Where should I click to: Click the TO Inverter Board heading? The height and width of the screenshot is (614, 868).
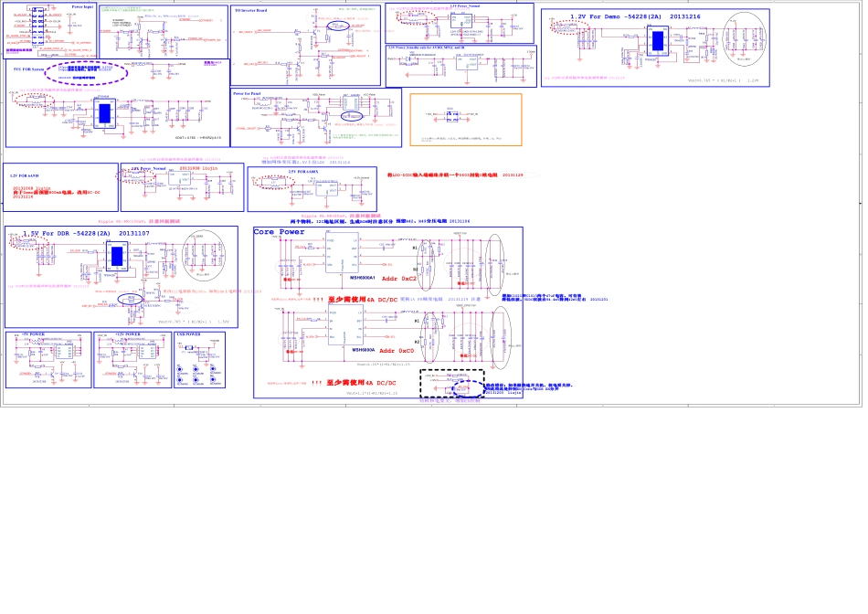tap(251, 10)
